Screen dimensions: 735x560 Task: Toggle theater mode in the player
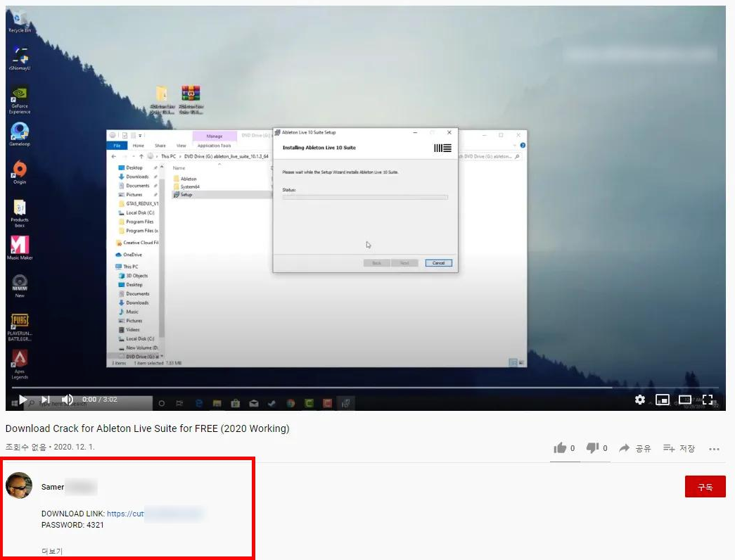tap(685, 400)
